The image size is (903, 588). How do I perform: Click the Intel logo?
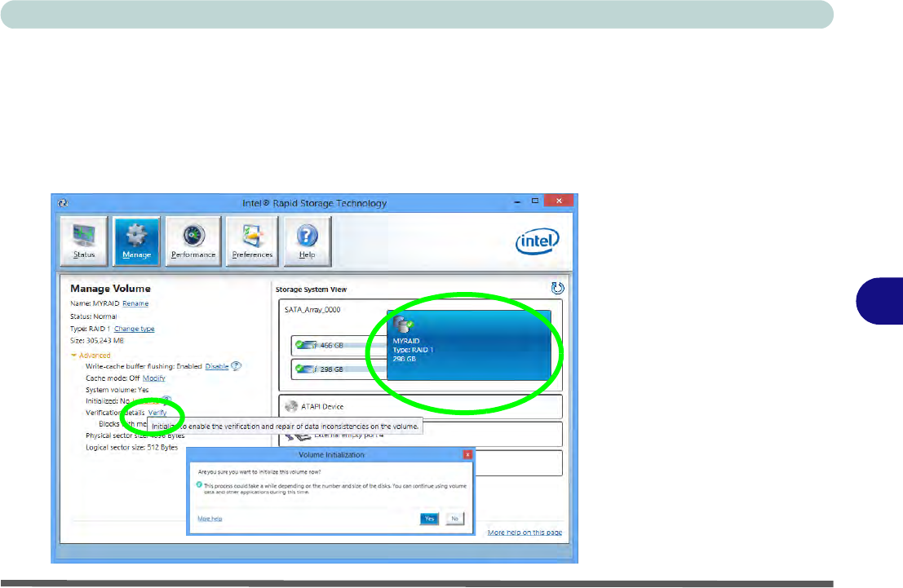tap(537, 241)
